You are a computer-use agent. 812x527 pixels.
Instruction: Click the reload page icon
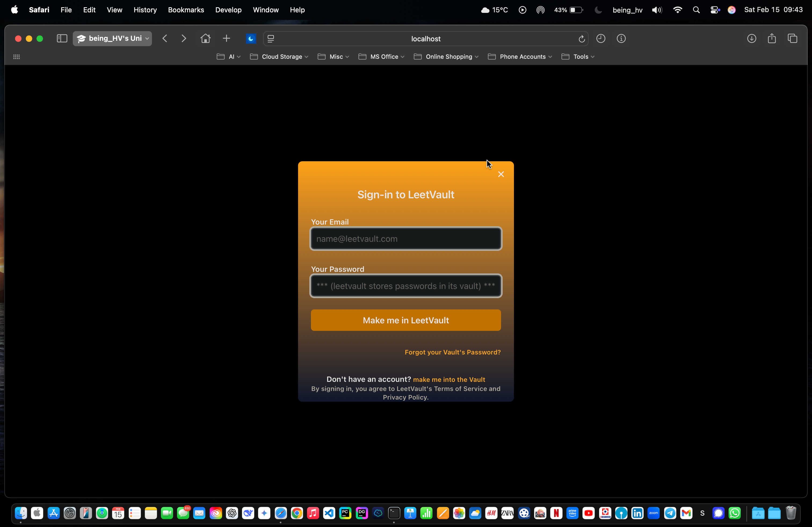[x=582, y=39]
